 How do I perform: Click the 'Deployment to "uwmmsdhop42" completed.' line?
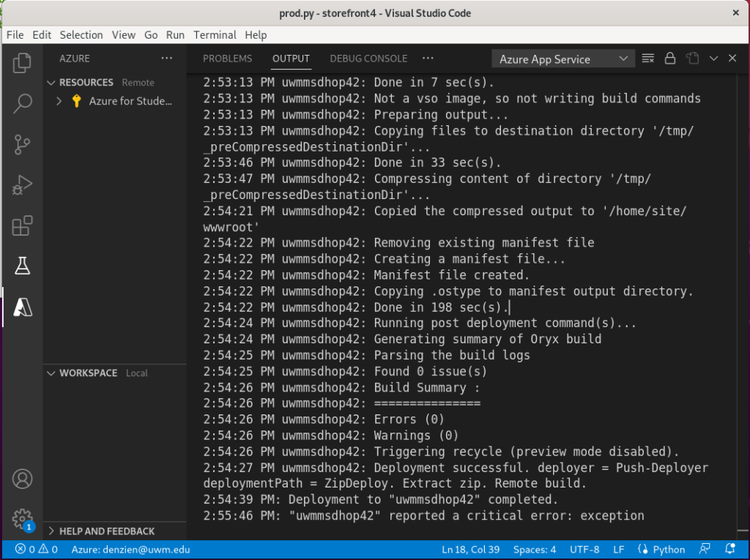click(381, 499)
